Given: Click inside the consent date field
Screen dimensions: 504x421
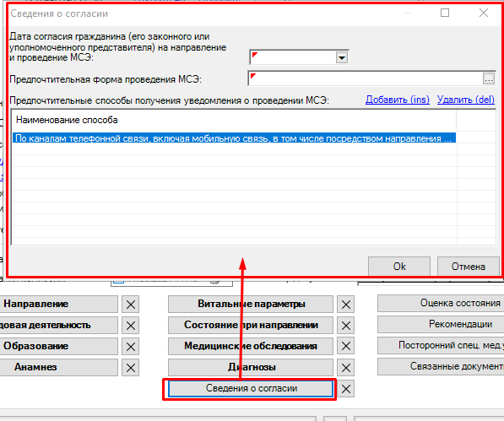Looking at the screenshot, I should (x=292, y=58).
